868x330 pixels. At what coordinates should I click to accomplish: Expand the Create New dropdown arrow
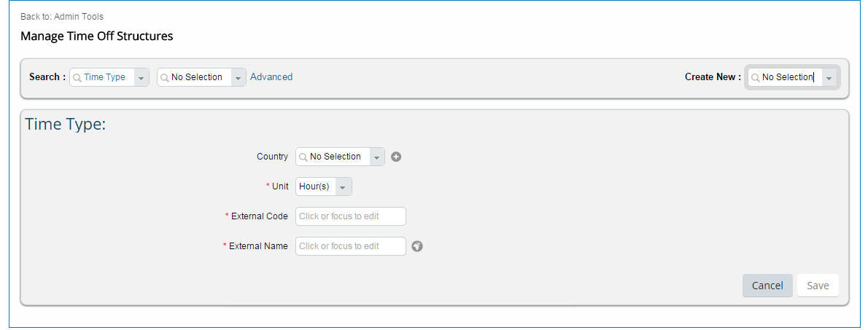[829, 77]
